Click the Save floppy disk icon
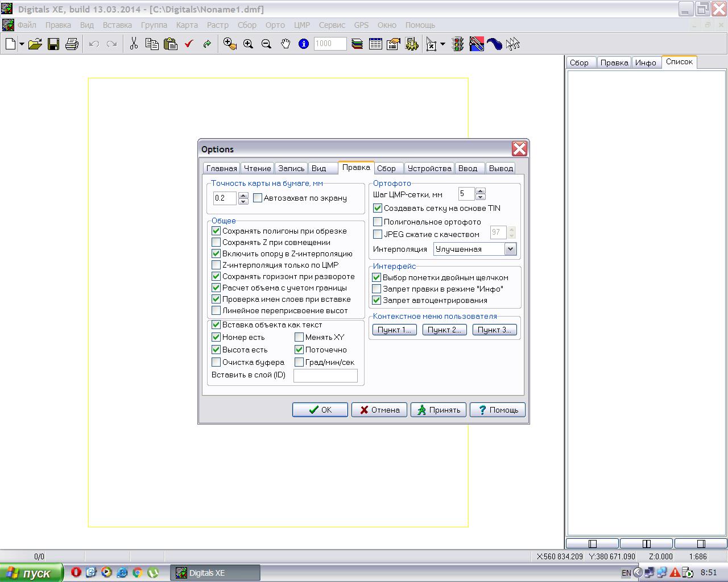Image resolution: width=728 pixels, height=582 pixels. click(53, 44)
